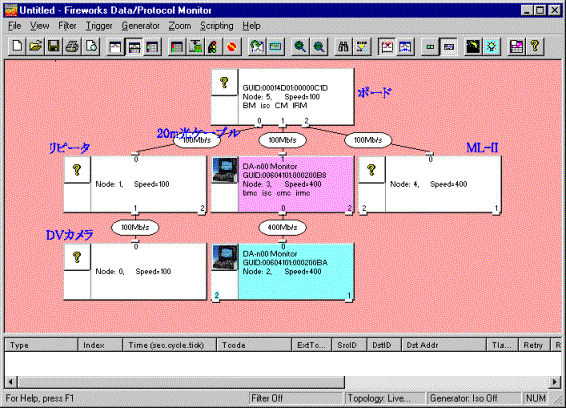
Task: Open a file with the folder icon
Action: (35, 47)
